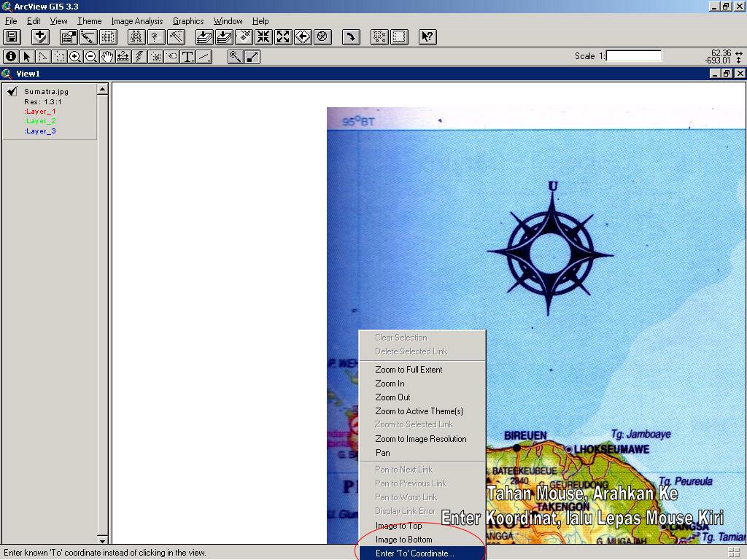Image resolution: width=747 pixels, height=560 pixels.
Task: Click the Zoom to Previous Extent icon
Action: pyautogui.click(x=303, y=36)
